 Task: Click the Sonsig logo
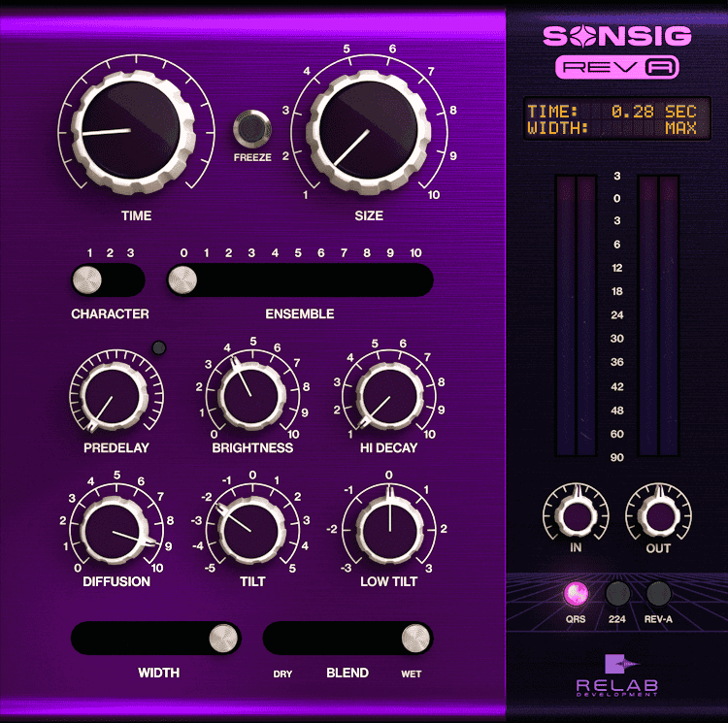(617, 36)
